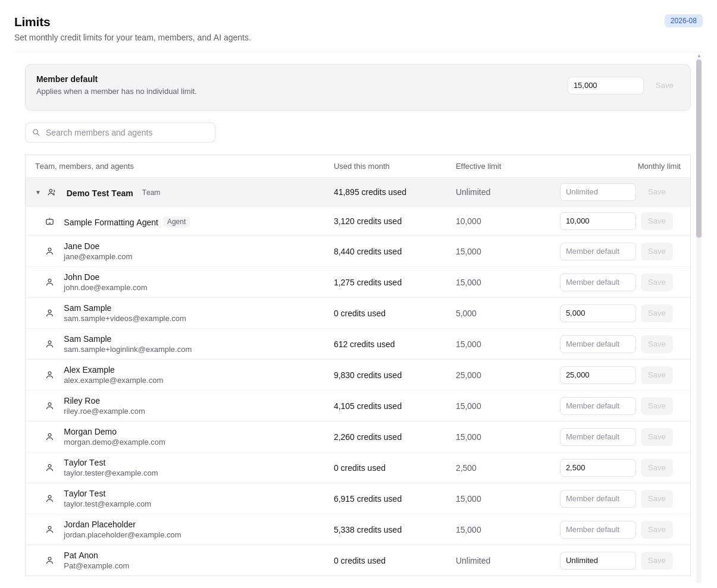Click the 2026-08 month badge
Viewport: 717px width, 588px height.
tap(684, 21)
